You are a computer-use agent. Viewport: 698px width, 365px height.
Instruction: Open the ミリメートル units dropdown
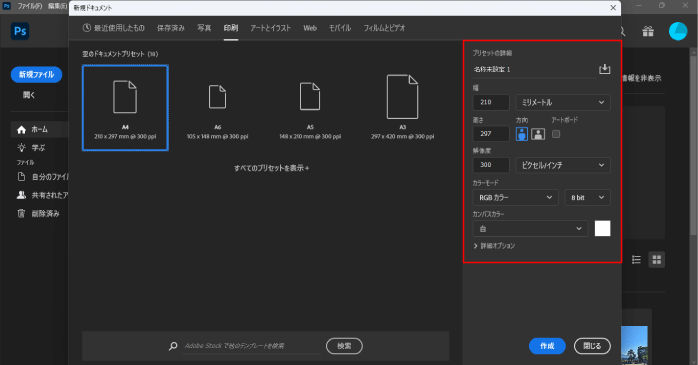click(563, 102)
